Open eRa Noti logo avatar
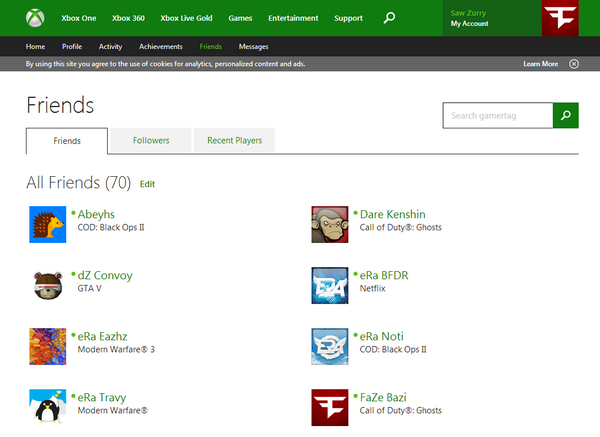This screenshot has height=437, width=600. point(329,346)
